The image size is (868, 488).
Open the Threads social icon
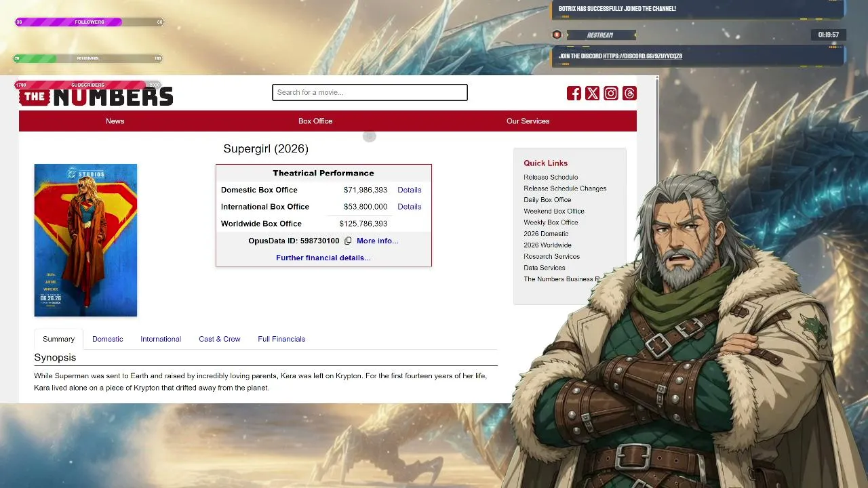coord(629,94)
